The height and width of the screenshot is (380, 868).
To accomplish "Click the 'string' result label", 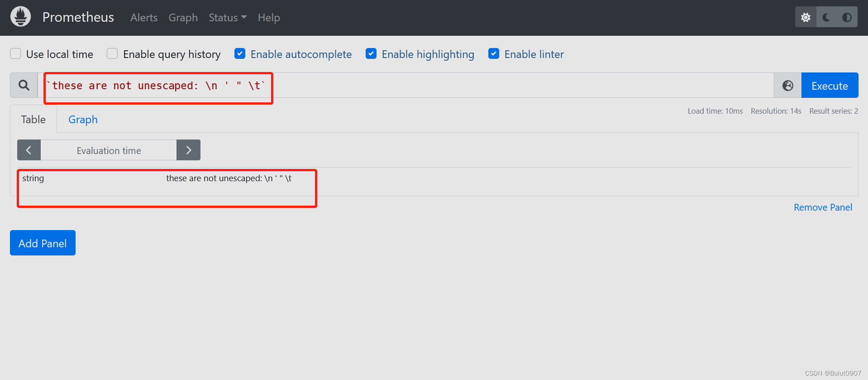I will [x=33, y=178].
